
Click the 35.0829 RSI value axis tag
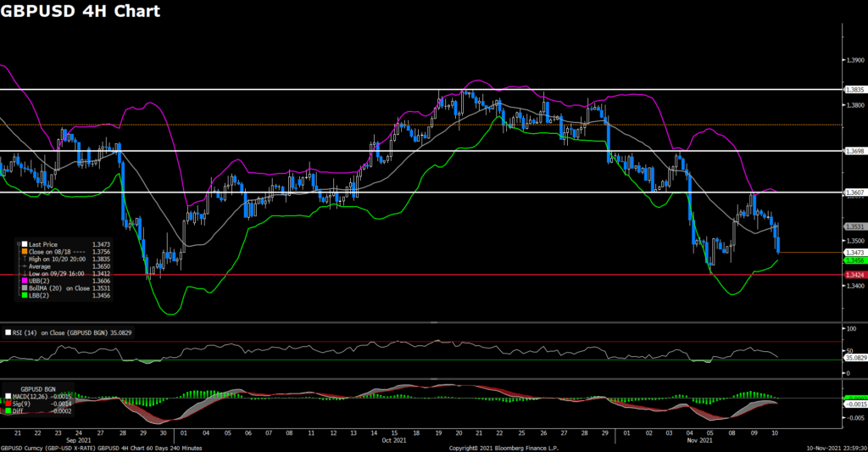(x=856, y=358)
